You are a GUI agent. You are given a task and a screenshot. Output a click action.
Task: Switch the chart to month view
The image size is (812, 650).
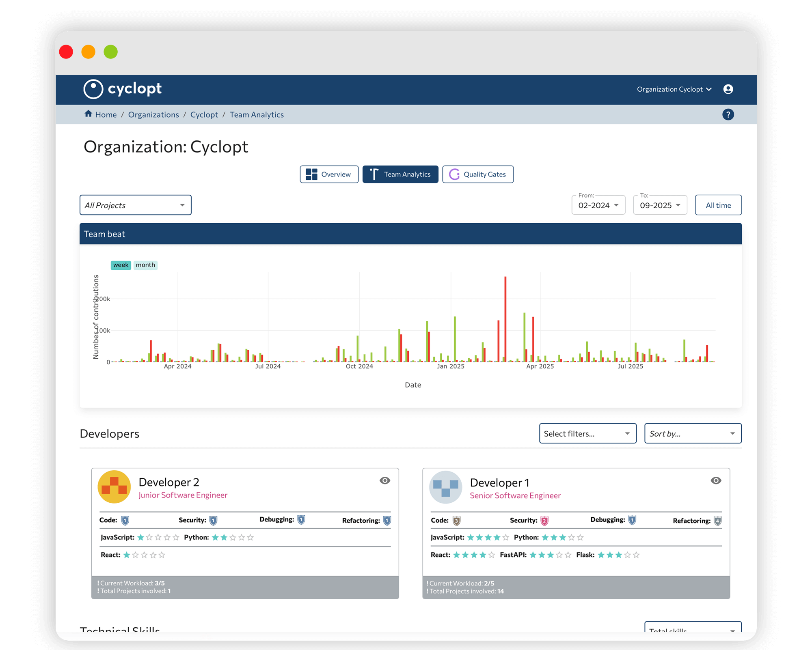pos(145,265)
